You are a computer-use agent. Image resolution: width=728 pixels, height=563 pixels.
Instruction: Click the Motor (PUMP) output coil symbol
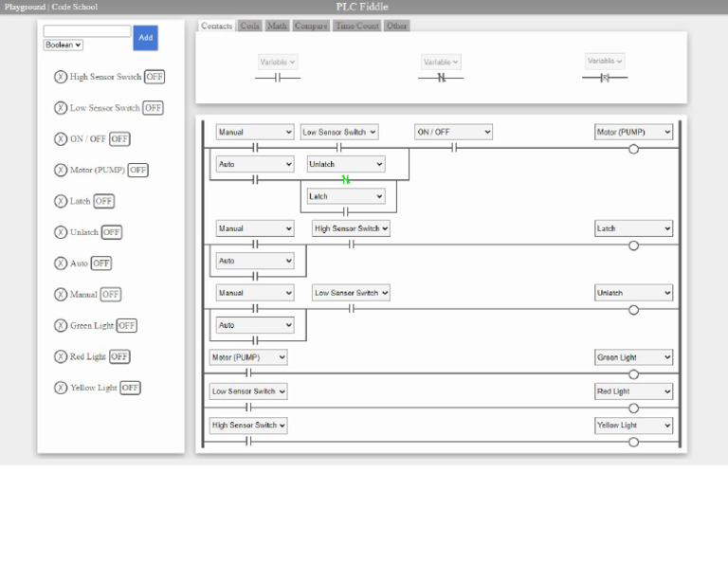(633, 149)
